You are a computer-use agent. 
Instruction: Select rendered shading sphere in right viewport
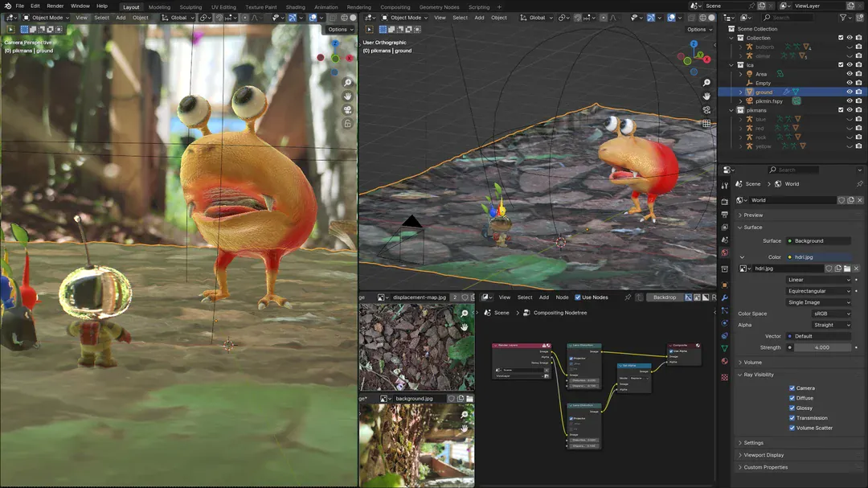(x=712, y=18)
